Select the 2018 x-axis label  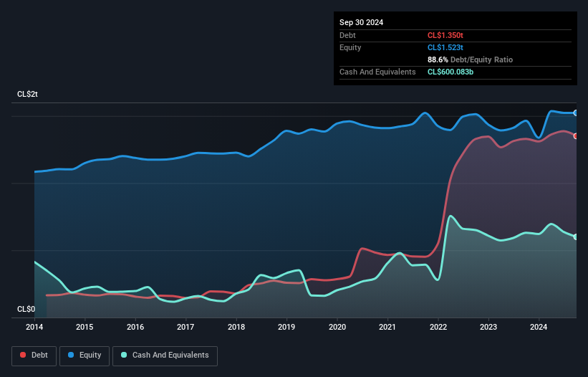click(236, 328)
